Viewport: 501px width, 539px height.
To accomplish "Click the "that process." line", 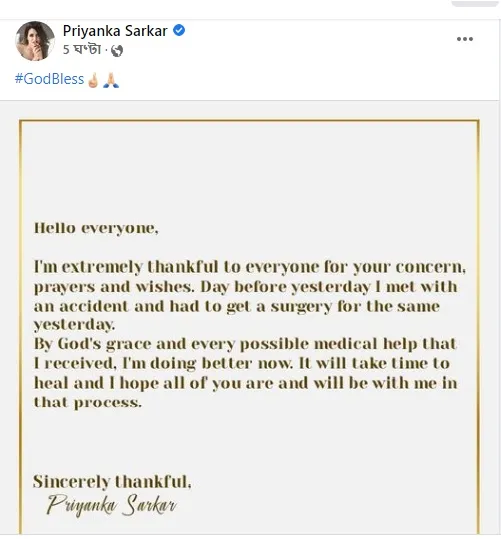I will (88, 402).
